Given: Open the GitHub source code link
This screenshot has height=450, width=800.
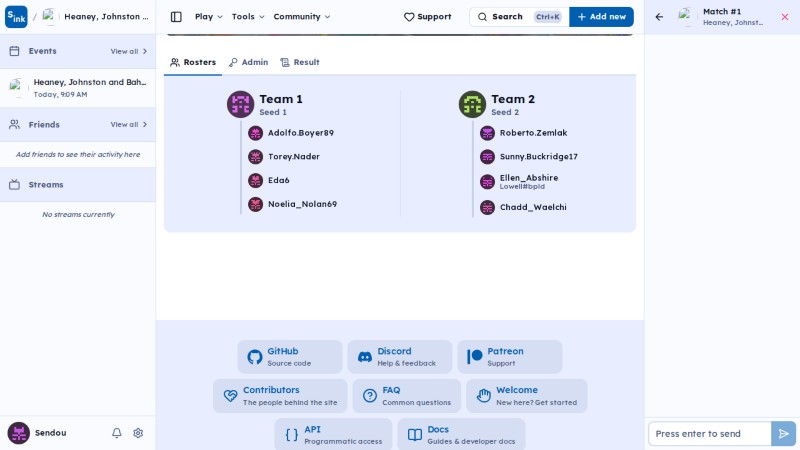Looking at the screenshot, I should pyautogui.click(x=289, y=357).
